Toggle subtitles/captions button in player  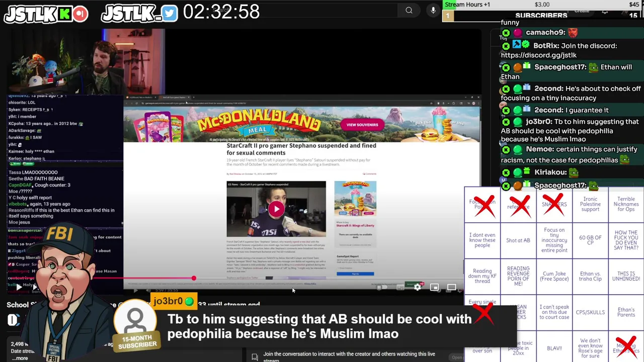click(400, 288)
